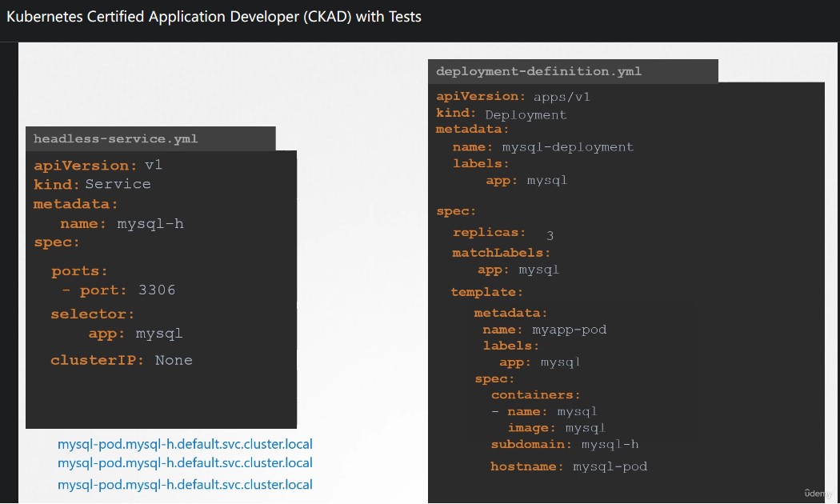This screenshot has height=504, width=840.
Task: Click the 'template:' key
Action: click(486, 292)
